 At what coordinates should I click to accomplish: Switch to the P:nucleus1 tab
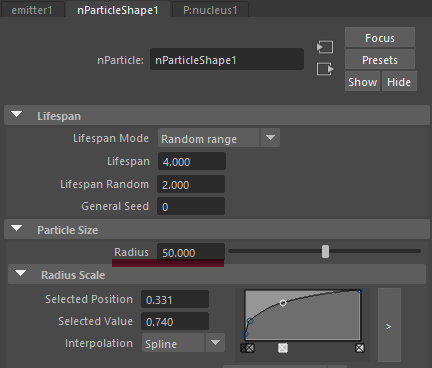[x=210, y=9]
